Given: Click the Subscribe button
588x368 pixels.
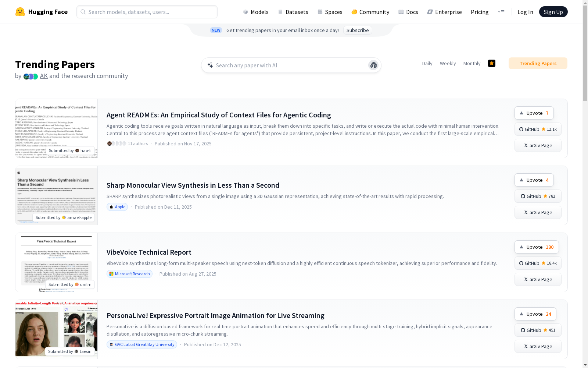Looking at the screenshot, I should click(x=358, y=30).
